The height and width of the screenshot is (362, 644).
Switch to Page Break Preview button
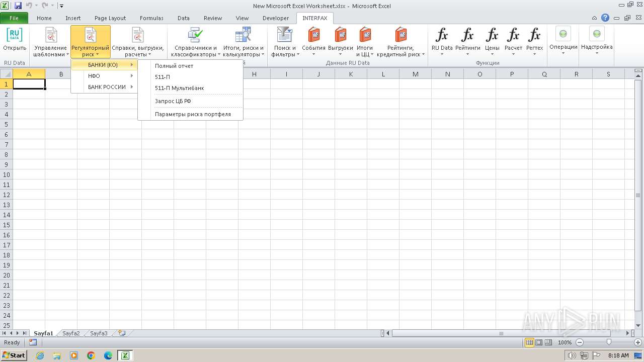click(548, 342)
